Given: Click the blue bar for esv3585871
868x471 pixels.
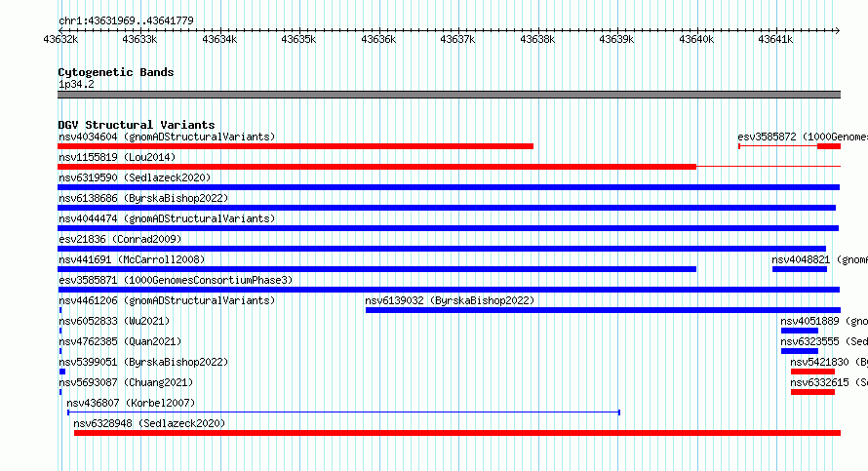Looking at the screenshot, I should coord(449,290).
